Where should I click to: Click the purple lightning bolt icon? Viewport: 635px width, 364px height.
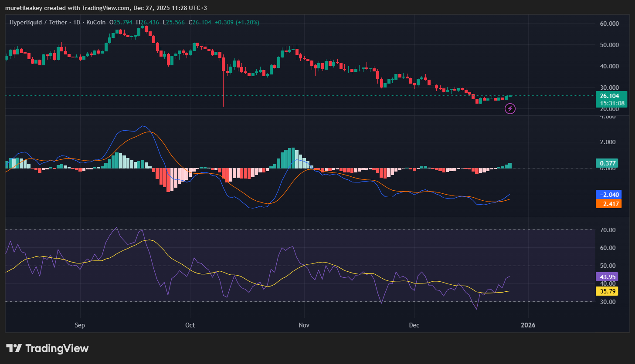[x=510, y=109]
